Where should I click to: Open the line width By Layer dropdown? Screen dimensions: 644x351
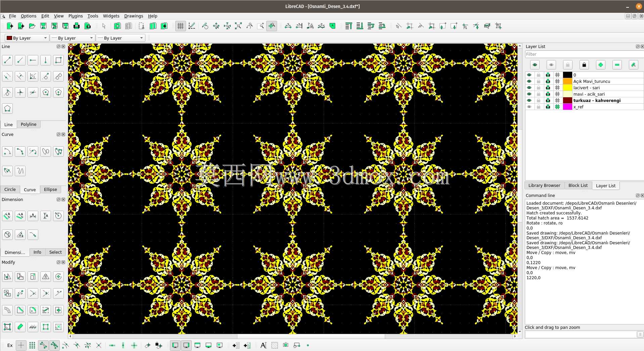coord(73,38)
